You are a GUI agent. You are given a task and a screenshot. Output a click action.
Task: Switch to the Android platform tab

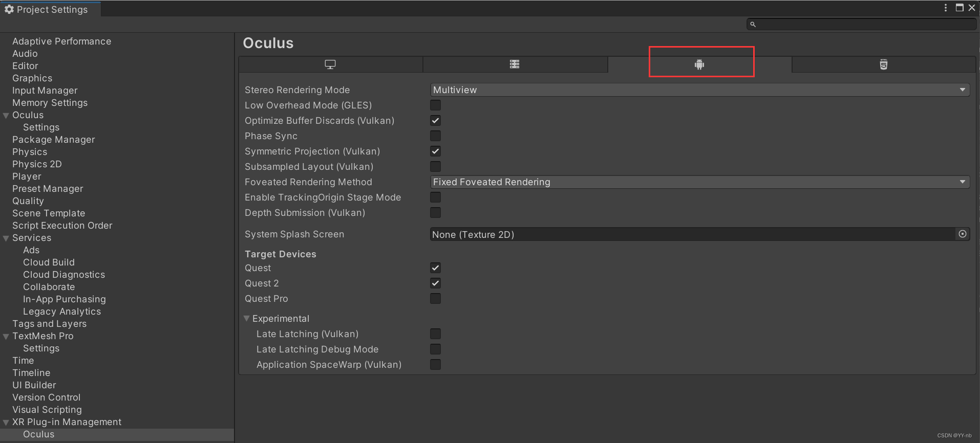pos(699,64)
